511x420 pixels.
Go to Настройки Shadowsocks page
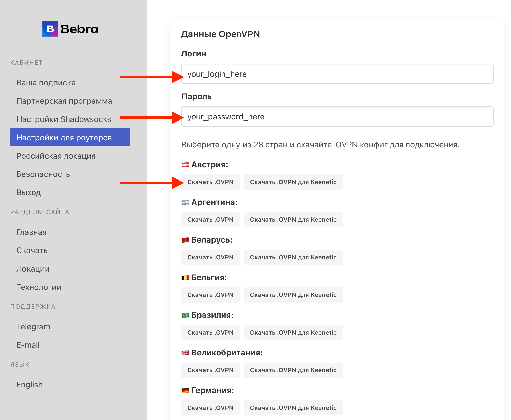(x=64, y=119)
